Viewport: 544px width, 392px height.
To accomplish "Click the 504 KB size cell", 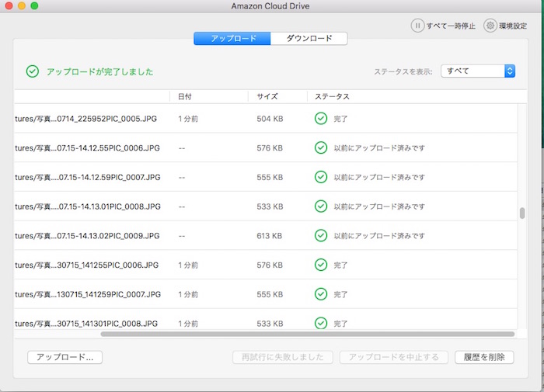I will pos(270,119).
